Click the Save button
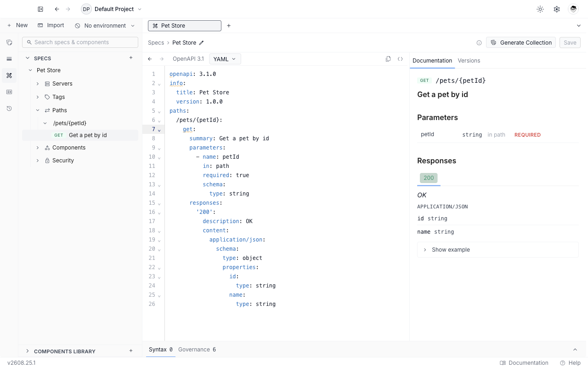The image size is (588, 368). click(570, 43)
